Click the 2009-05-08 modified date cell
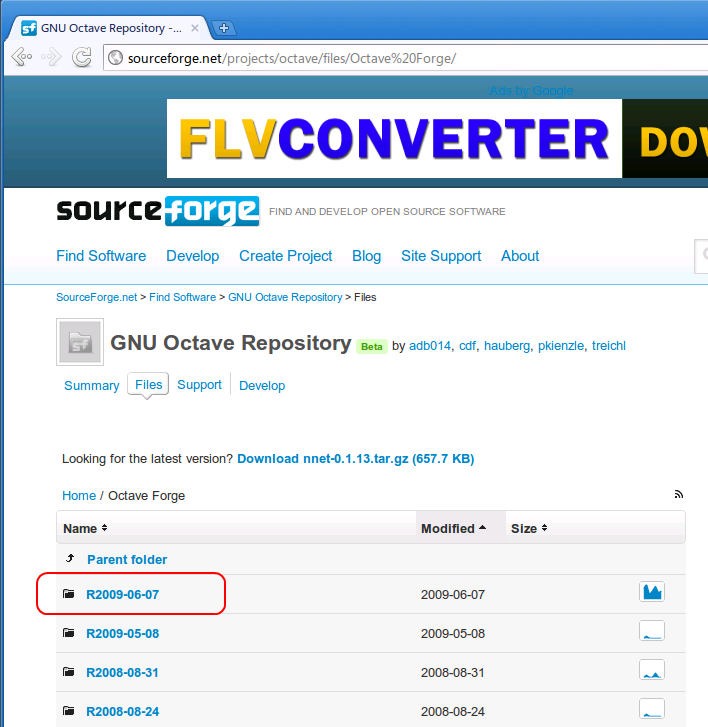708x727 pixels. (x=453, y=633)
